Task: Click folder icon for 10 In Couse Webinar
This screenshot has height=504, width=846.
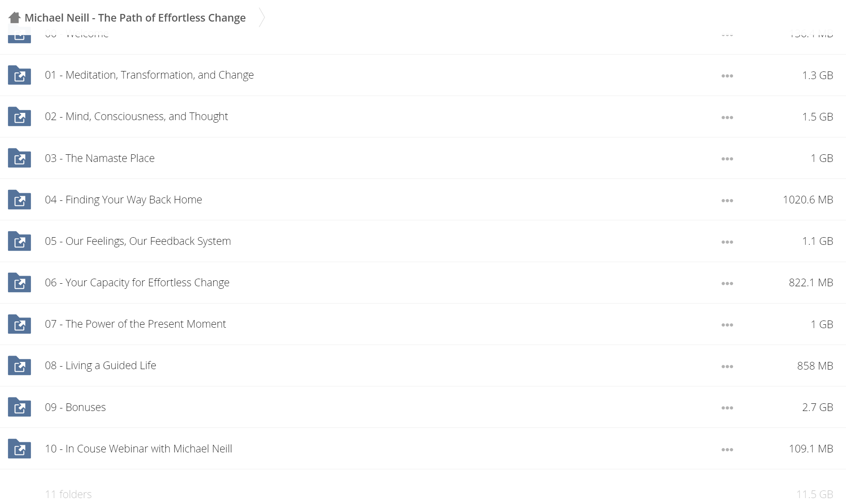Action: [19, 449]
